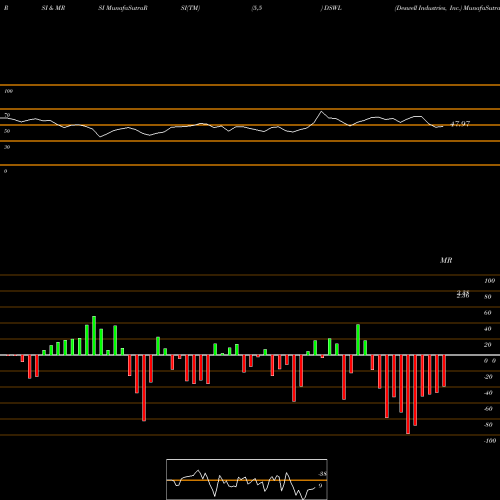Click the -38 value in mini chart
Viewport: 500px width, 500px height.
[322, 474]
